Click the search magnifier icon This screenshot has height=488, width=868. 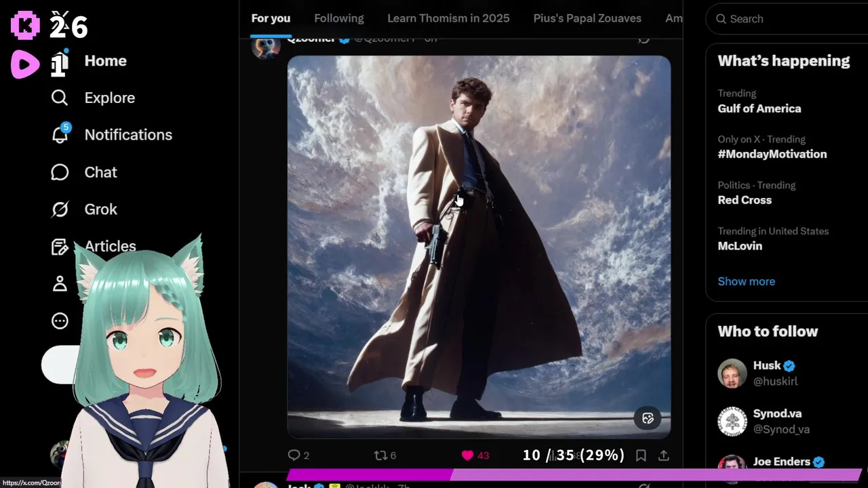721,19
